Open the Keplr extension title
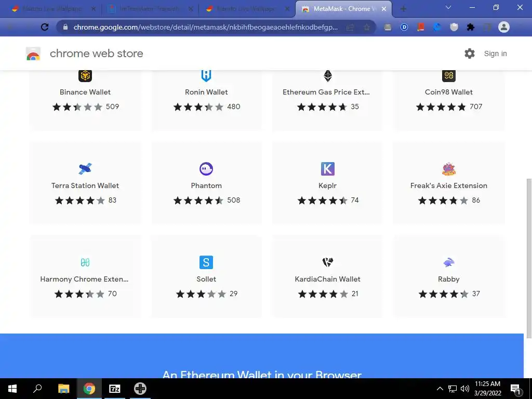The width and height of the screenshot is (532, 399). point(328,186)
